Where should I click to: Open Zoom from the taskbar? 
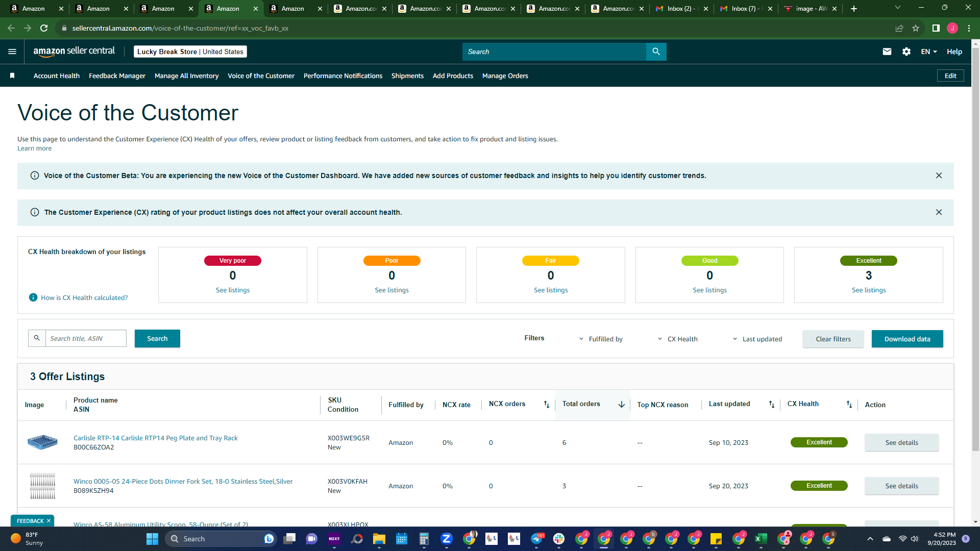click(x=447, y=539)
